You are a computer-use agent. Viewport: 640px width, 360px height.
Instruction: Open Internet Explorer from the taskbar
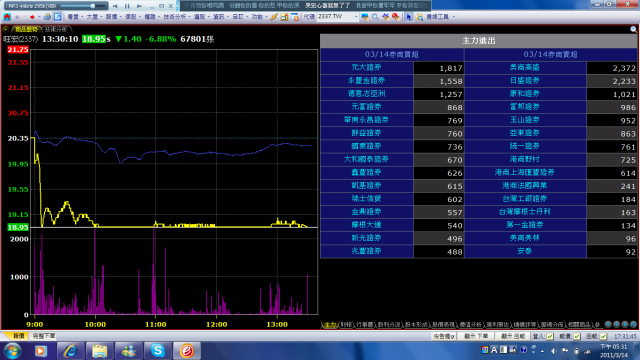click(70, 351)
